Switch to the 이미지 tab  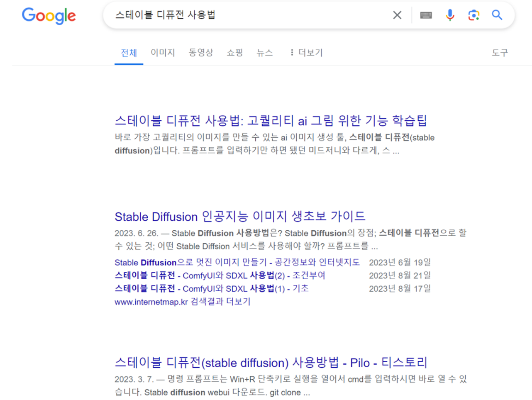point(163,53)
